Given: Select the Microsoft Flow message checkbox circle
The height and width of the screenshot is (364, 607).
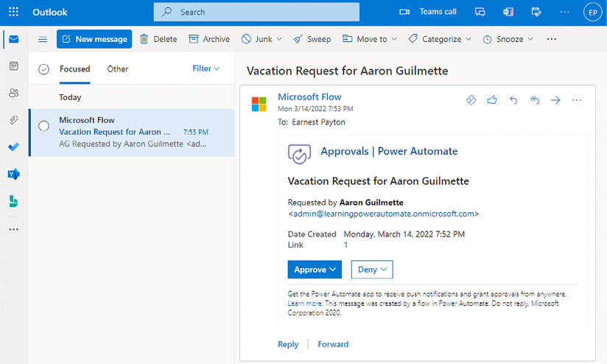Looking at the screenshot, I should point(43,126).
